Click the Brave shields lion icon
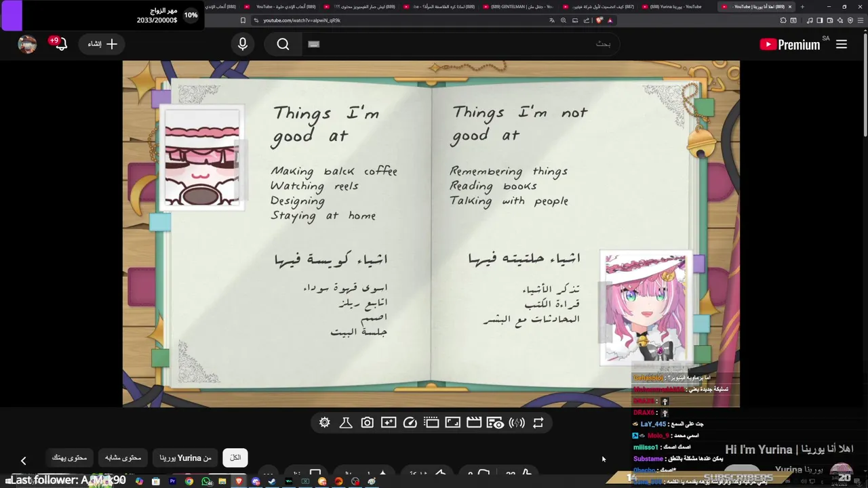This screenshot has height=488, width=868. (599, 20)
